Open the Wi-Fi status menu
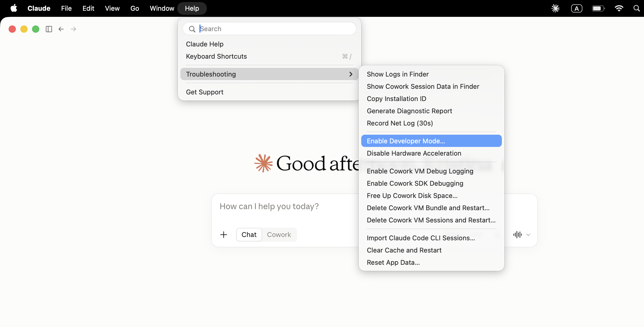The height and width of the screenshot is (327, 644). [x=619, y=8]
